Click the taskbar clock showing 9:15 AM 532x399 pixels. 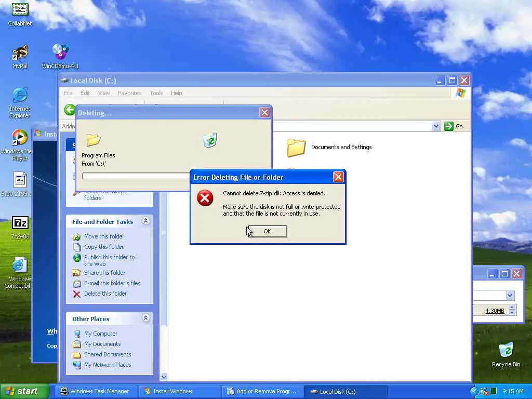pyautogui.click(x=513, y=392)
